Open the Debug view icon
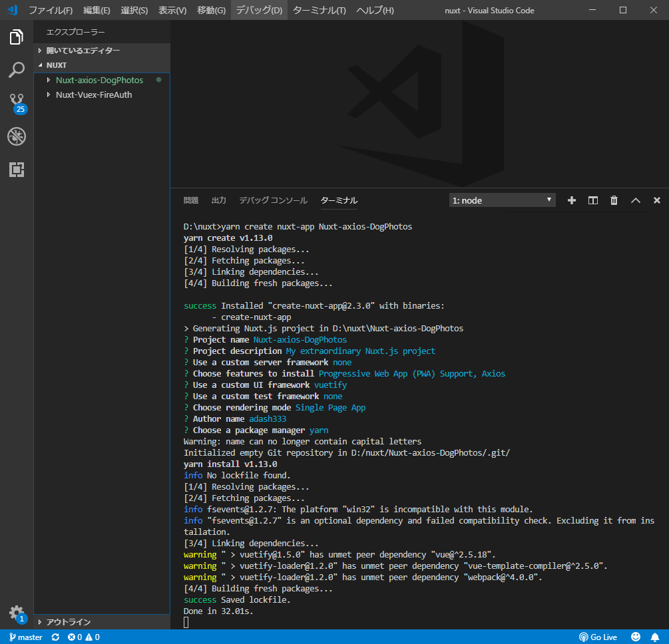The height and width of the screenshot is (644, 669). 17,136
